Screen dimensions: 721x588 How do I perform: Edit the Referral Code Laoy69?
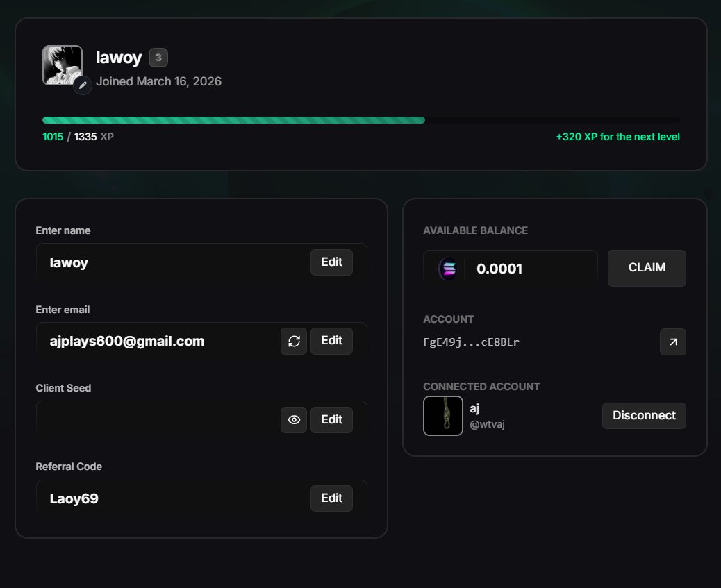(331, 498)
